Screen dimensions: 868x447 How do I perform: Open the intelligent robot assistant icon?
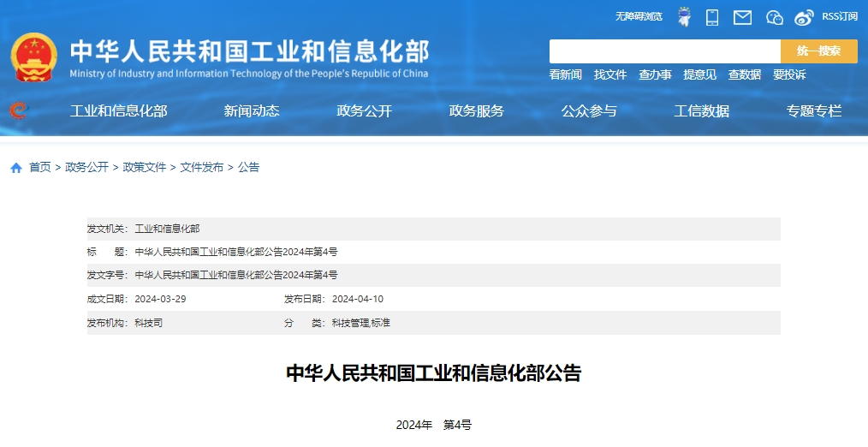tap(685, 17)
